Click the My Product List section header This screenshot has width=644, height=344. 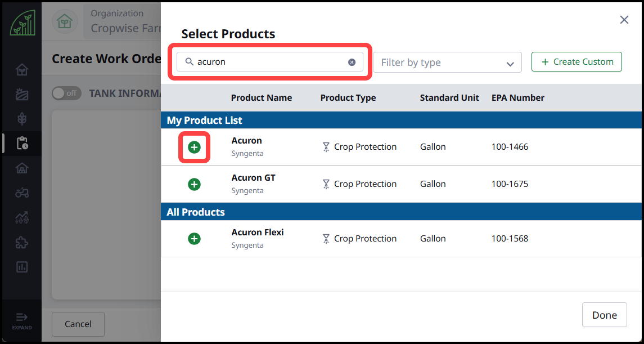(401, 120)
